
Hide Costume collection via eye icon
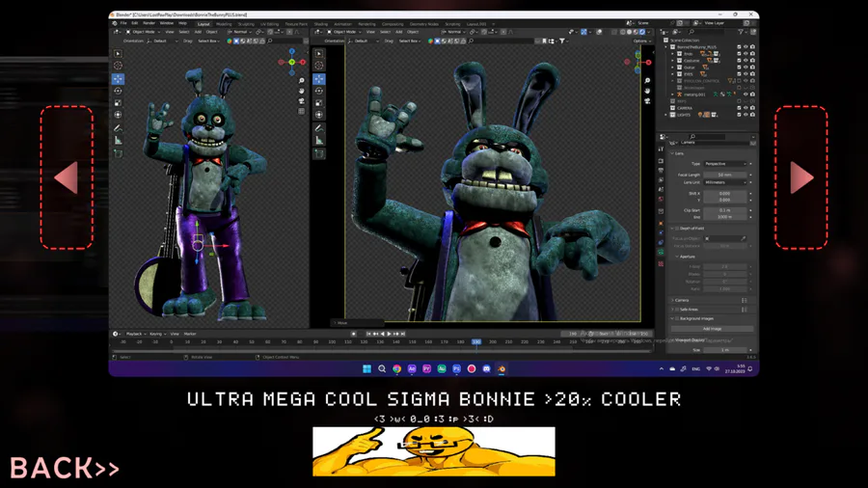pyautogui.click(x=746, y=61)
